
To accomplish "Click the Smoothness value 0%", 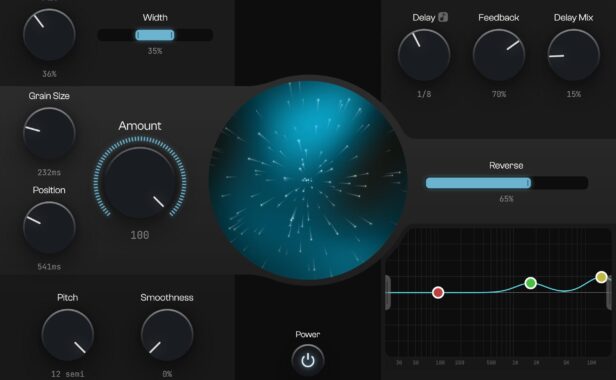I will point(167,374).
